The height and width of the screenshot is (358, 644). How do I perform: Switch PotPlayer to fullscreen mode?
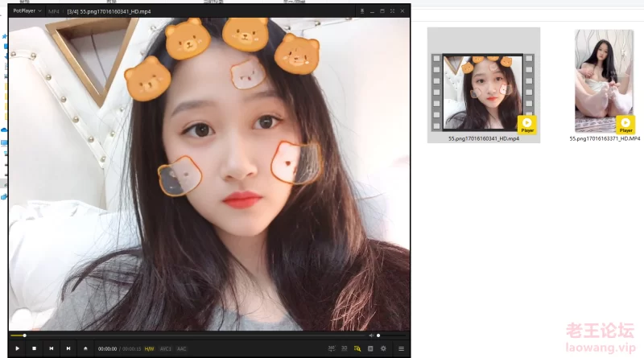392,11
